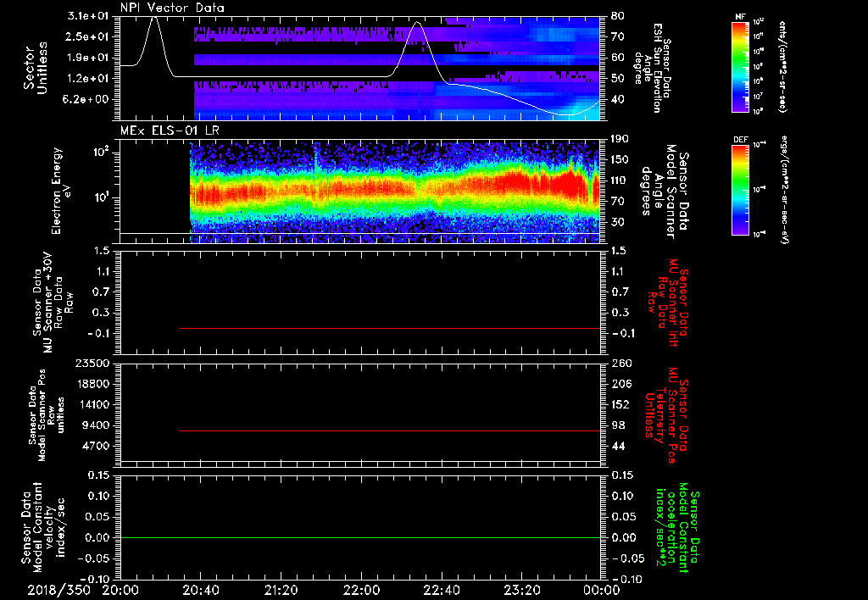Click green 'Model Constant acceleration' label
The height and width of the screenshot is (600, 868).
[x=676, y=527]
